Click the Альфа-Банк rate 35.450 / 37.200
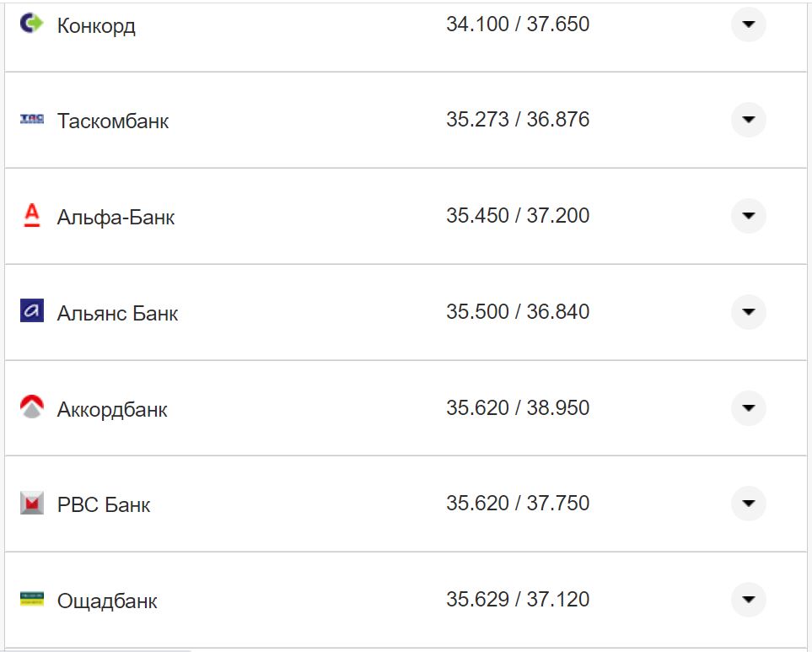The width and height of the screenshot is (812, 652). 518,216
